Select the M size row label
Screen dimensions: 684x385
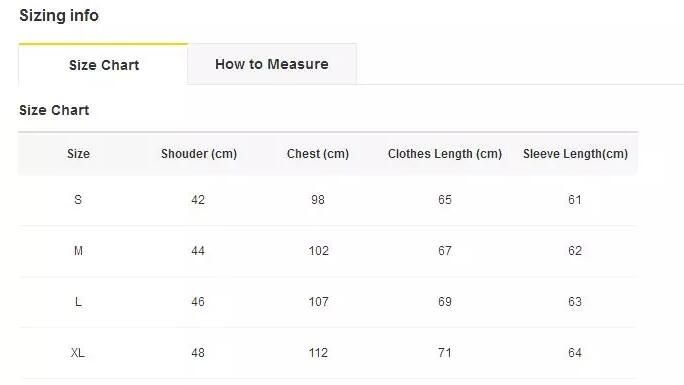coord(78,251)
